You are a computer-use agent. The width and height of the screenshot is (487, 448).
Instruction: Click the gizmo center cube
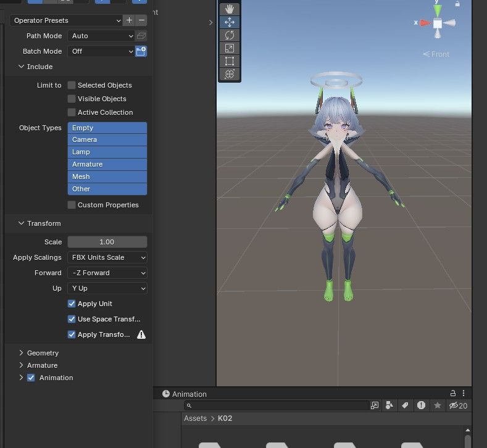[x=437, y=23]
